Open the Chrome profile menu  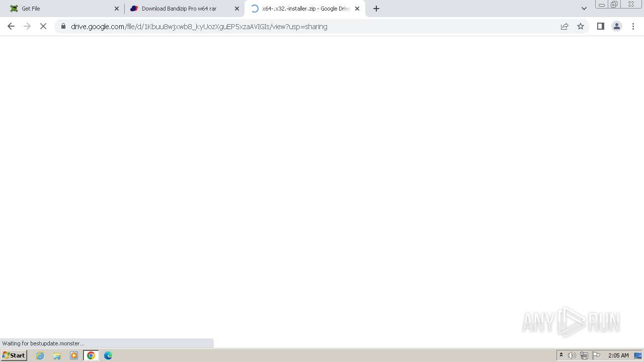click(x=617, y=26)
